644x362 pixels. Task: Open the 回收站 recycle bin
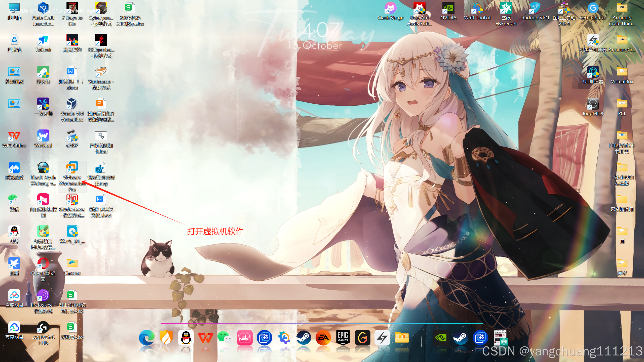click(x=14, y=43)
